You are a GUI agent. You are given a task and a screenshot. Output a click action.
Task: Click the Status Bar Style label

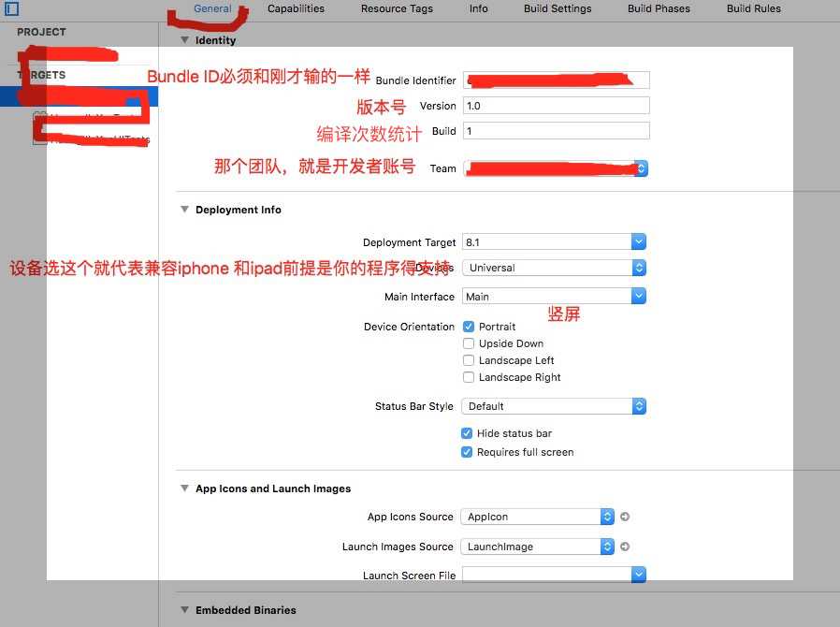click(x=414, y=407)
